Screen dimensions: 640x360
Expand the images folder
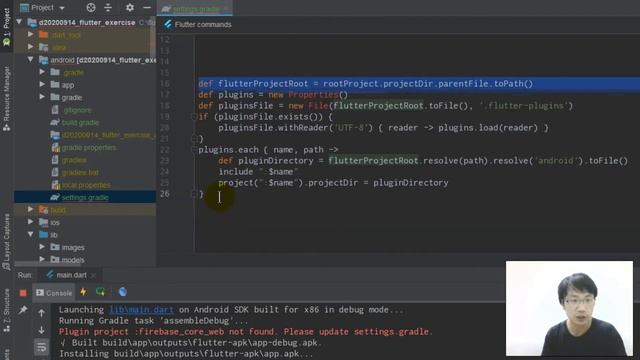coord(42,247)
